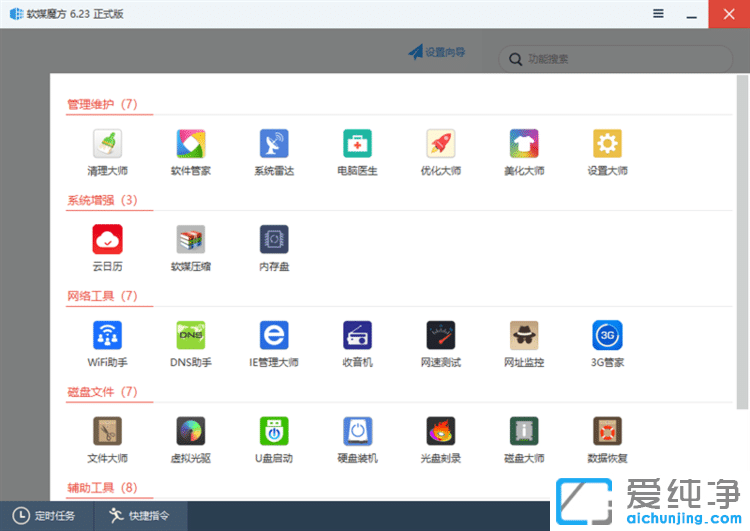Click the vertical scrollbar of tool list
This screenshot has height=531, width=750.
pyautogui.click(x=742, y=242)
